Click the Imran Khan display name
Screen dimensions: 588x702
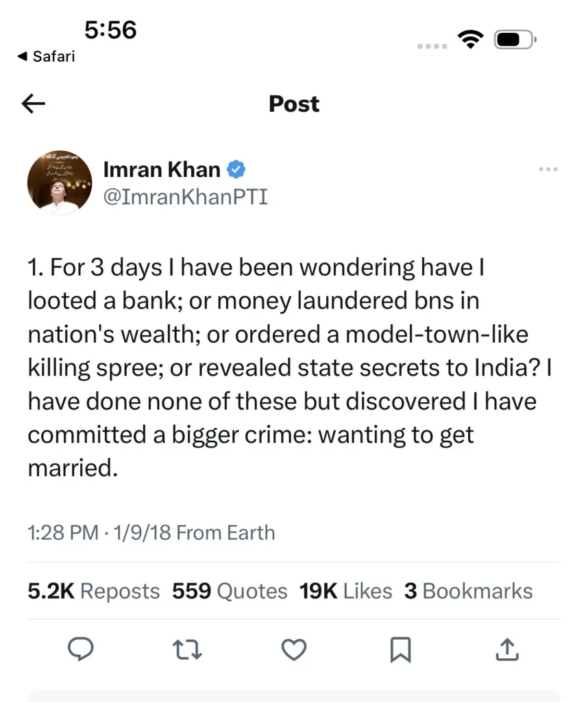[x=160, y=169]
